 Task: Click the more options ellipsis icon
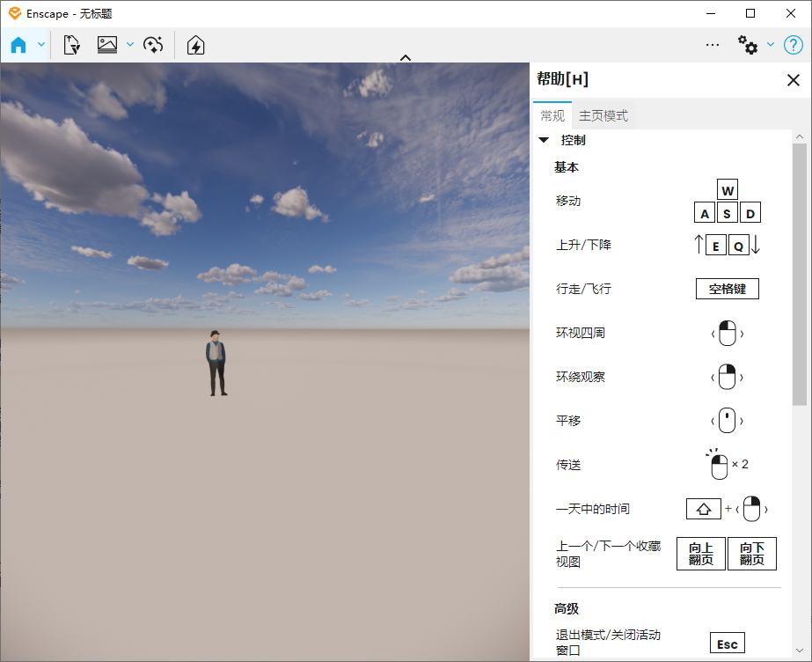[713, 44]
